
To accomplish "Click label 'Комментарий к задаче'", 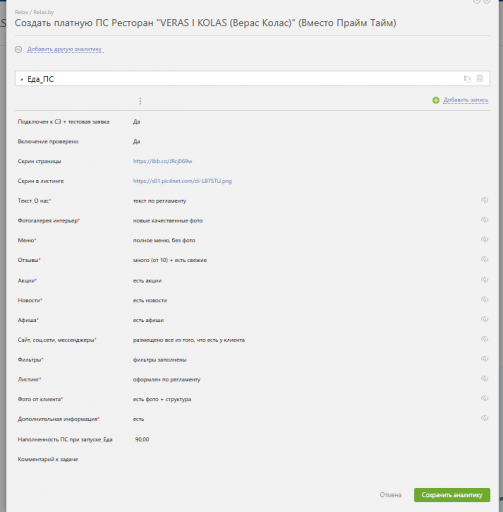I will 48,459.
